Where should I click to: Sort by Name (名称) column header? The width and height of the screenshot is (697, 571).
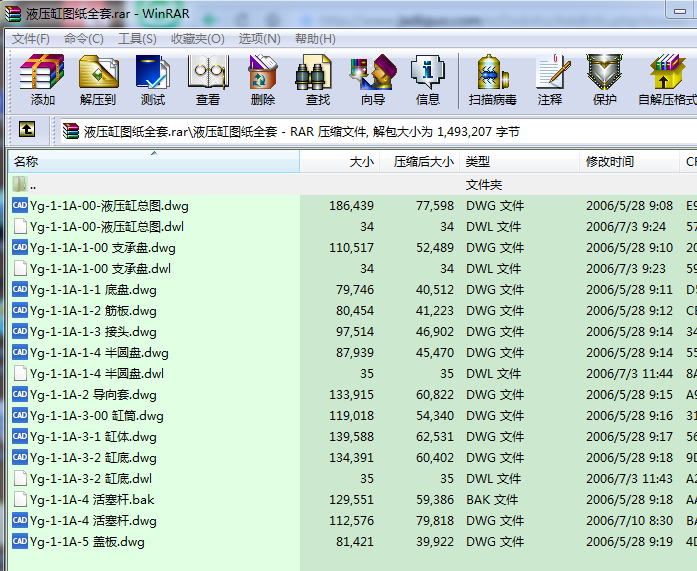154,161
